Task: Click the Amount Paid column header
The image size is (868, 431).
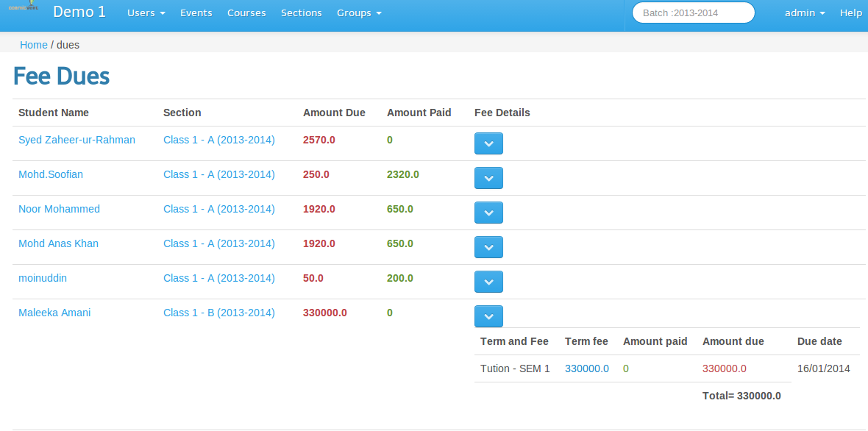Action: tap(419, 113)
